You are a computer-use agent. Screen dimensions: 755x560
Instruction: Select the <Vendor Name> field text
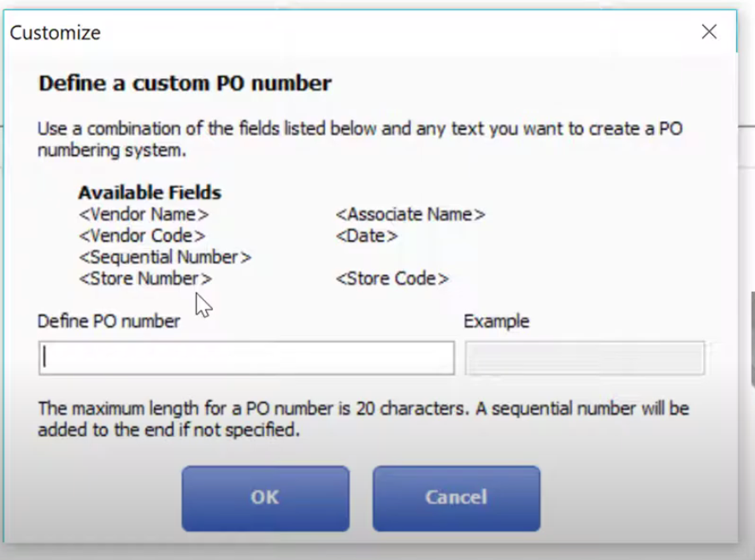144,214
